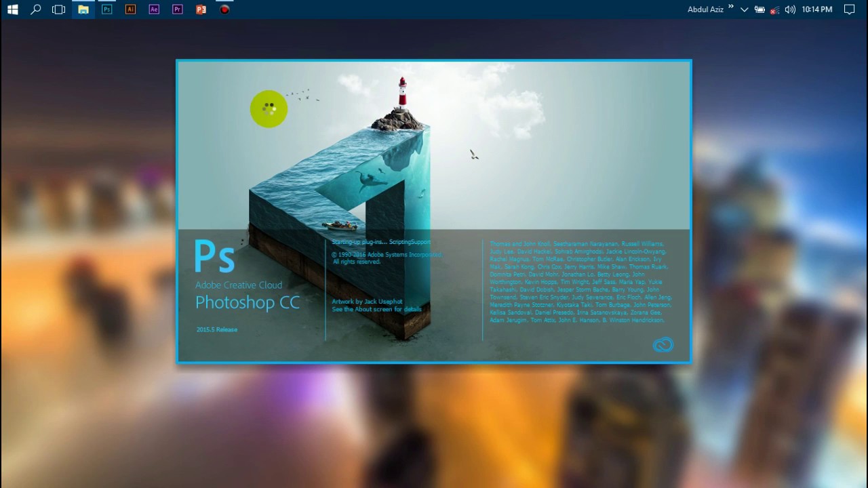
Task: Click Artwork by Jack Usephot text
Action: point(367,302)
